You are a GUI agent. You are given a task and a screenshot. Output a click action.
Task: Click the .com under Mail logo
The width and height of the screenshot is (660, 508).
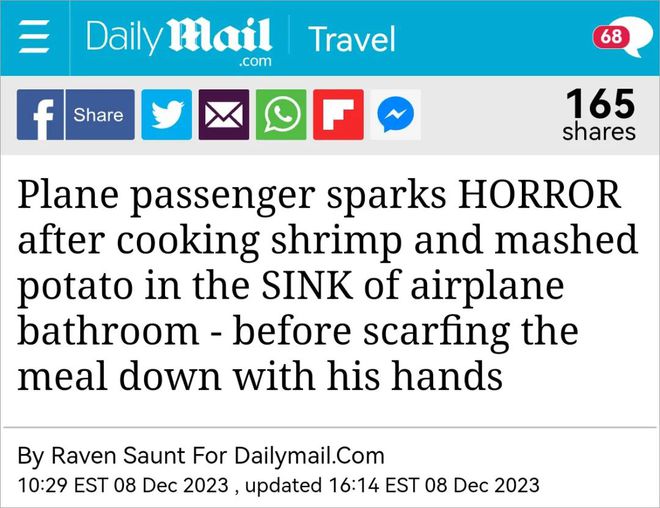click(x=255, y=62)
